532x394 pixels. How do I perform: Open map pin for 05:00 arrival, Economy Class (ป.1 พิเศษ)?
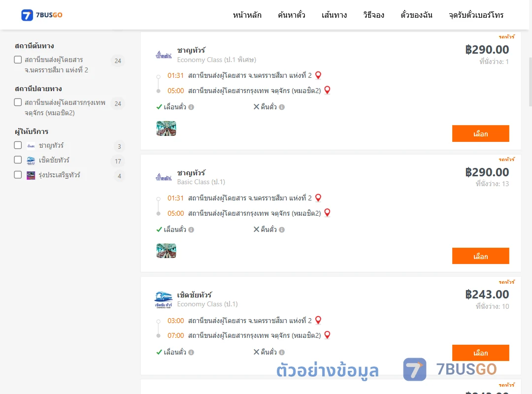point(328,90)
